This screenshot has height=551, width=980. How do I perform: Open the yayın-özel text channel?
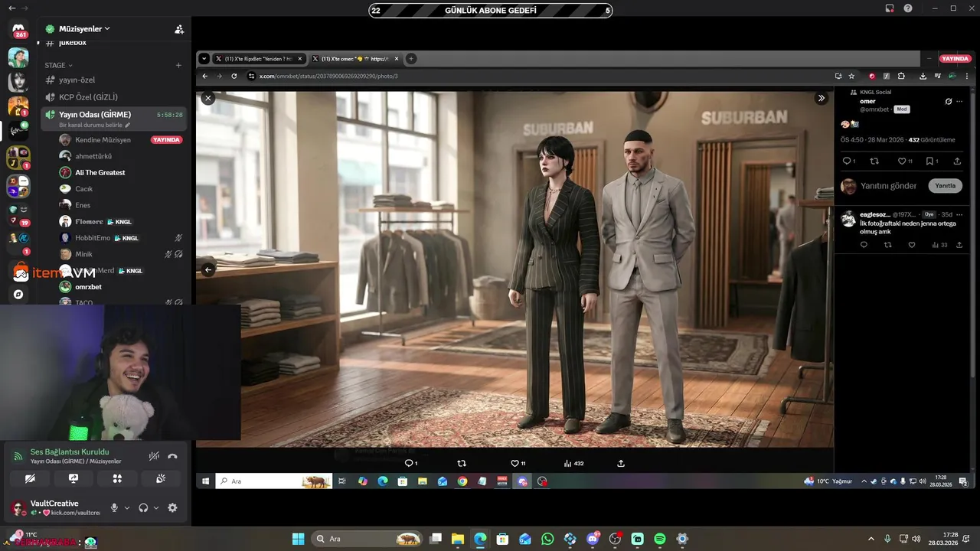(115, 80)
